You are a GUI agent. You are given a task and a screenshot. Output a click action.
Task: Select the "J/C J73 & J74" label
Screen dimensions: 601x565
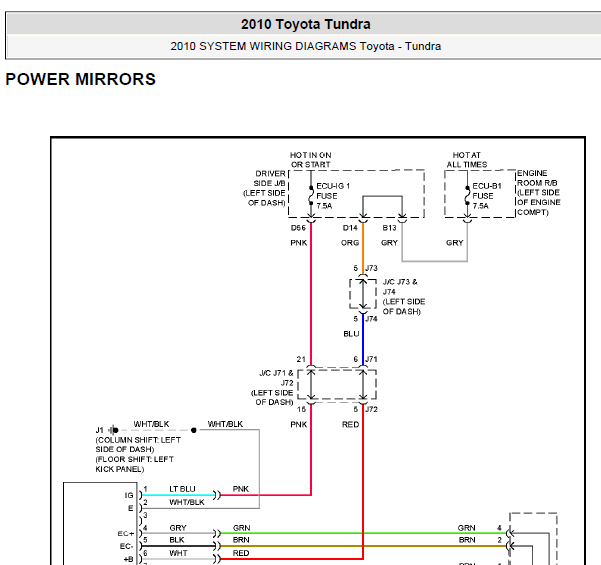400,287
